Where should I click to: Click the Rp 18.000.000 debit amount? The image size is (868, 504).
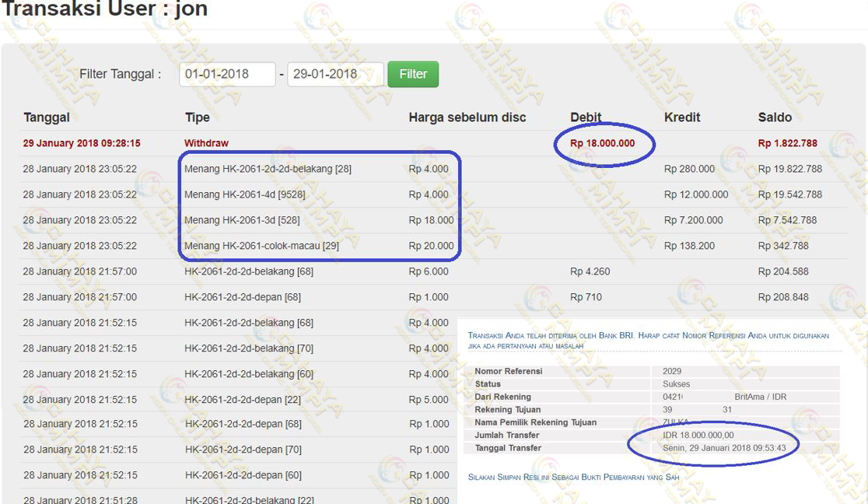[602, 143]
